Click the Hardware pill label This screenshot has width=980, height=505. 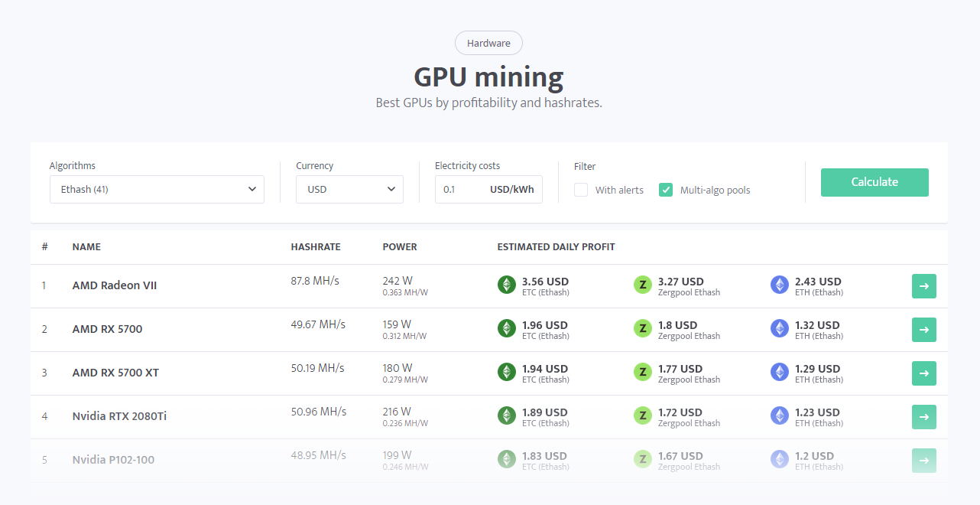click(488, 43)
